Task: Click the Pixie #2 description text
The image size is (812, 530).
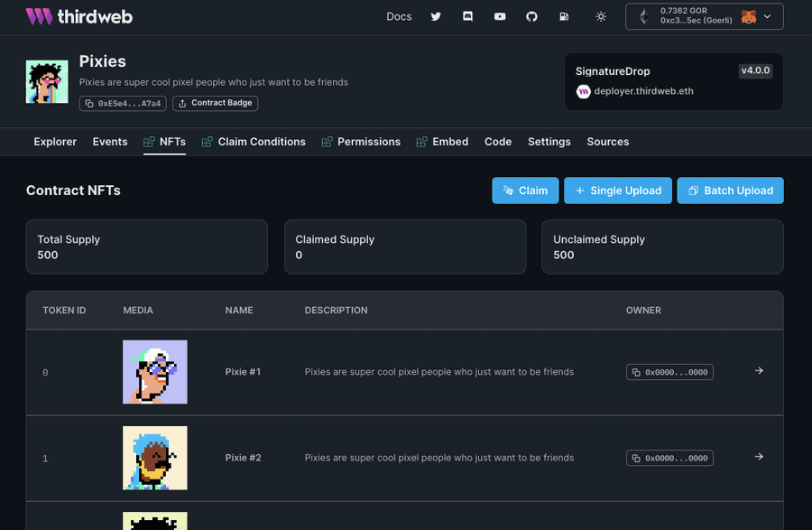Action: (x=439, y=458)
